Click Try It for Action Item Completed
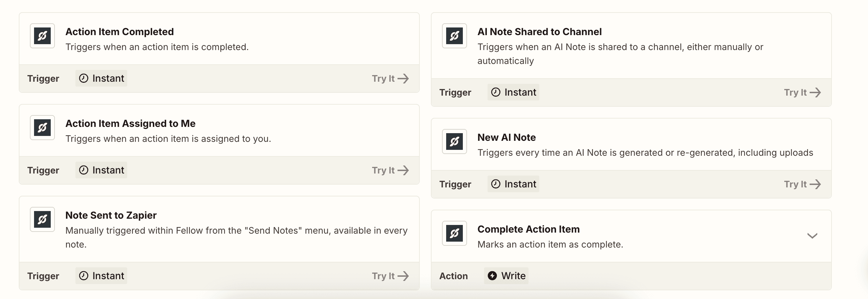This screenshot has width=868, height=299. (390, 79)
